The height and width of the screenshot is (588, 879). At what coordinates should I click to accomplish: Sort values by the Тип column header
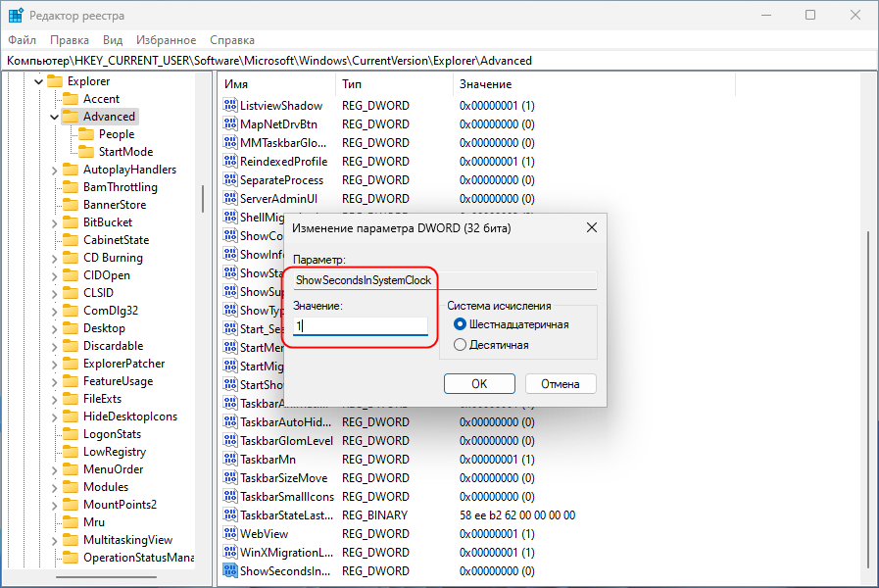pos(394,84)
